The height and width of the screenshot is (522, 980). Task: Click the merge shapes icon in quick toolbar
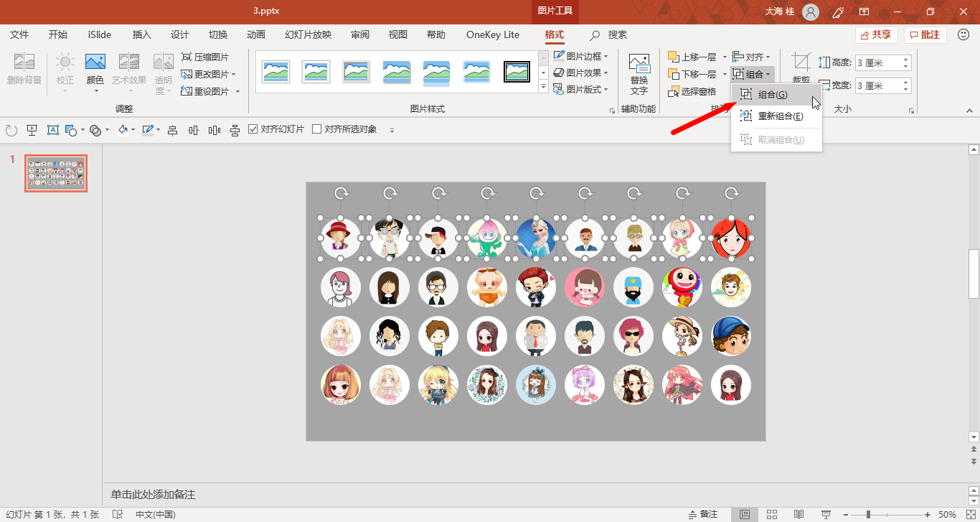pos(95,130)
